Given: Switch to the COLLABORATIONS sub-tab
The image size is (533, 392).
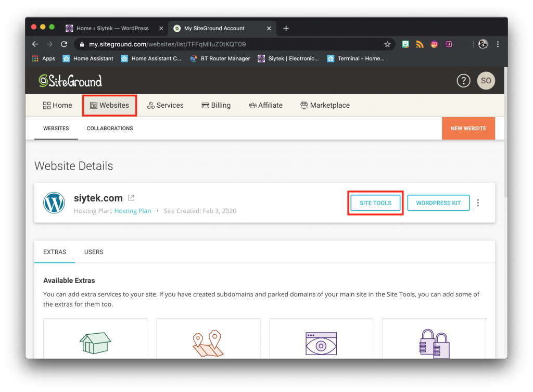Looking at the screenshot, I should tap(110, 129).
